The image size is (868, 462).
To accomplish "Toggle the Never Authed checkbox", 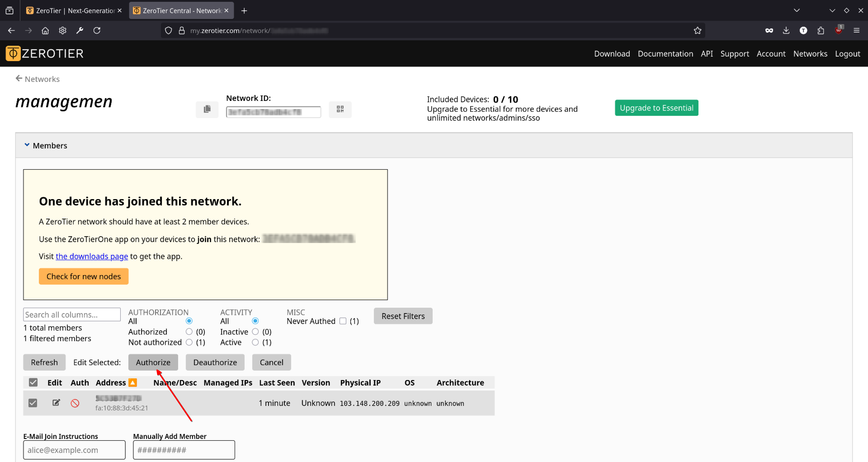I will pyautogui.click(x=343, y=321).
